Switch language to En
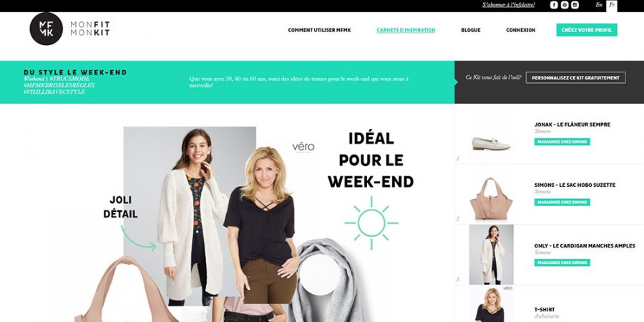This screenshot has width=644, height=322. tap(599, 5)
